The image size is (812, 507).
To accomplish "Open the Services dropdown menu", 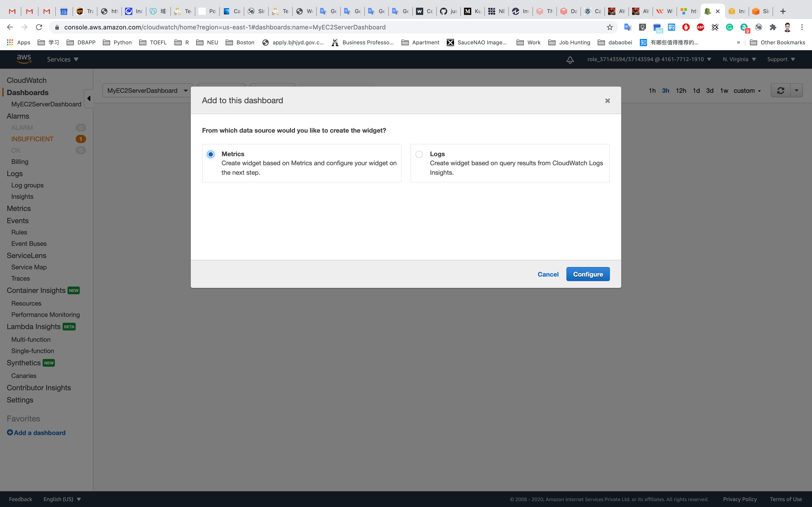I will click(x=62, y=59).
